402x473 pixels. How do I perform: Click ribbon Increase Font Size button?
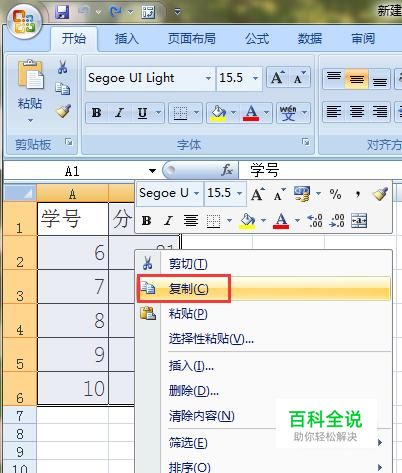click(x=277, y=78)
